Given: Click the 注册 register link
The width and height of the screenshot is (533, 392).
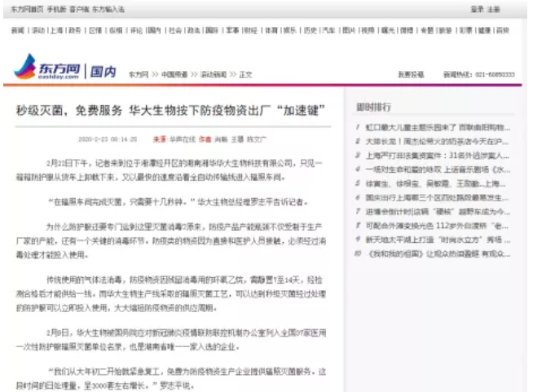Looking at the screenshot, I should (494, 9).
